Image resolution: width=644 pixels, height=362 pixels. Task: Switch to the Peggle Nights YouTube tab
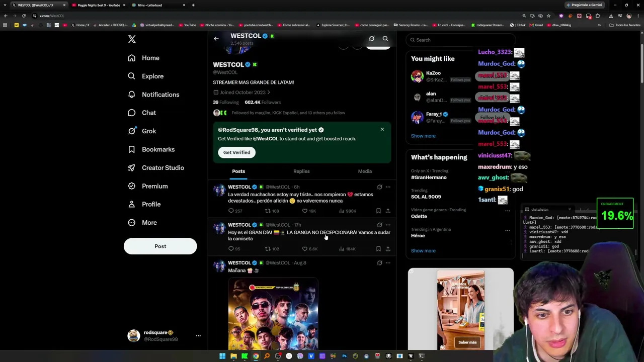pos(99,5)
